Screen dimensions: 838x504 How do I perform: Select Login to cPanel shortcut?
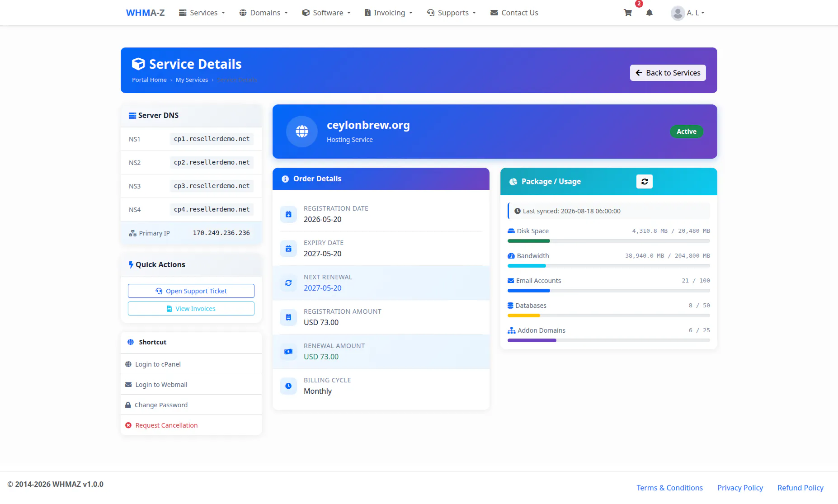click(191, 364)
